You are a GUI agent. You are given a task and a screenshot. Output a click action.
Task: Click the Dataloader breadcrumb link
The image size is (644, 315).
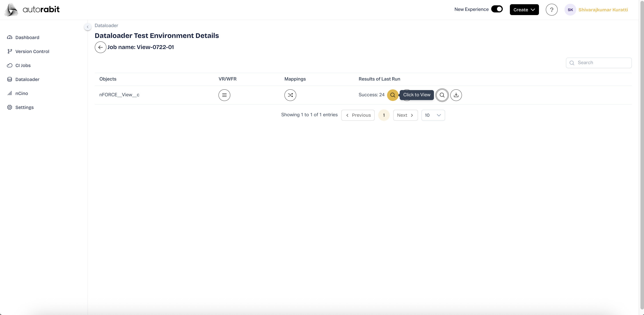(x=106, y=26)
